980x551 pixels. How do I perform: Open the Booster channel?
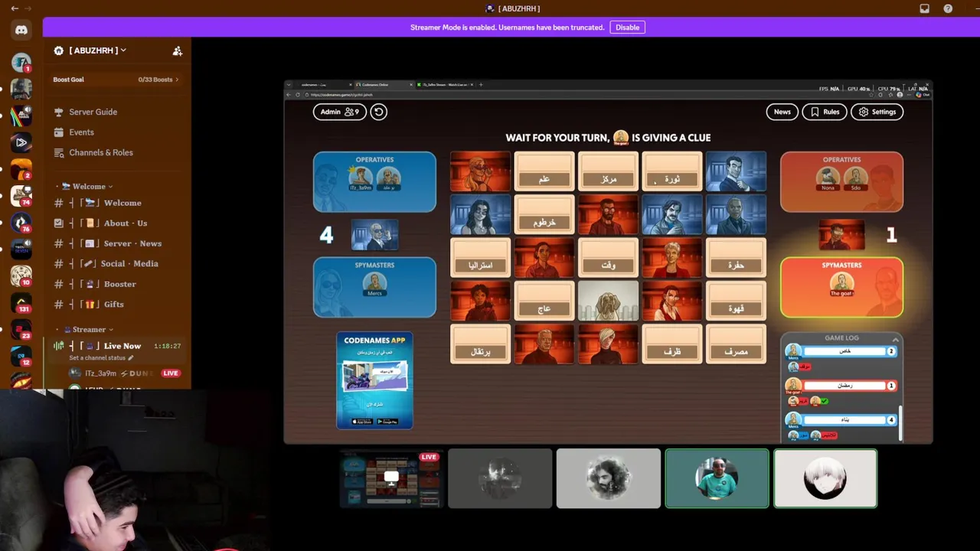tap(116, 284)
